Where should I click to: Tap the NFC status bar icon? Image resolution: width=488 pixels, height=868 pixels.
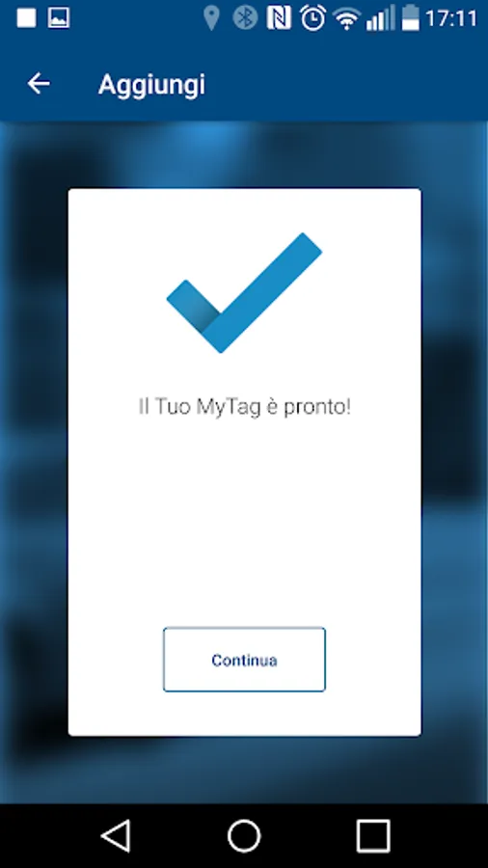(279, 18)
